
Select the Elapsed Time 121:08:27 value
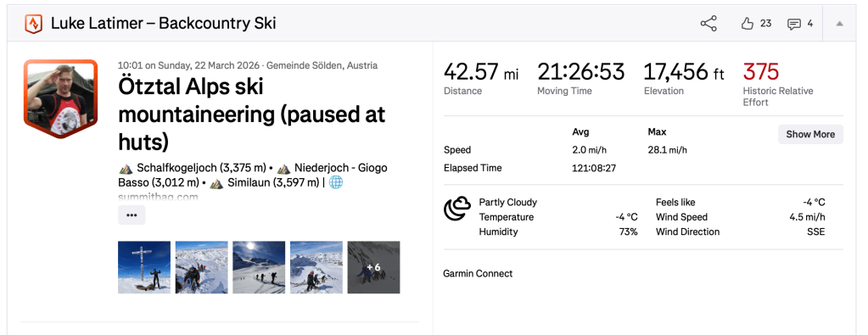(x=594, y=168)
